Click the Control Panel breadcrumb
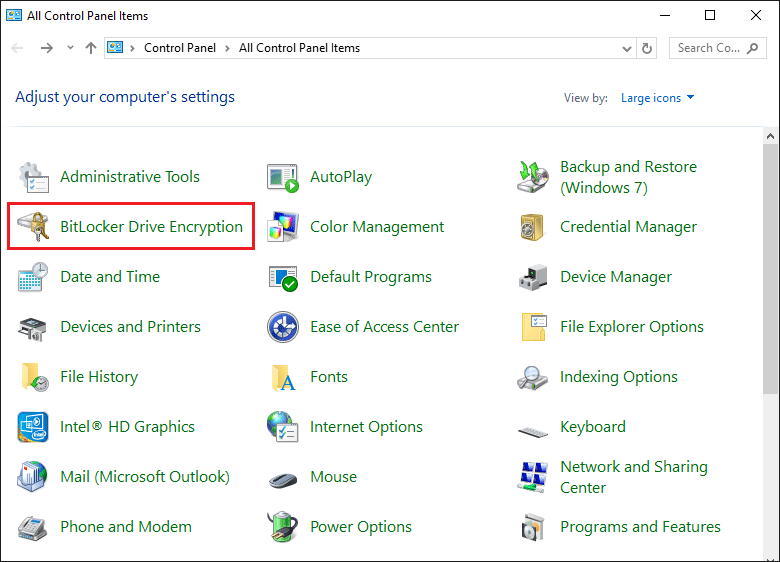780x562 pixels. click(x=180, y=48)
